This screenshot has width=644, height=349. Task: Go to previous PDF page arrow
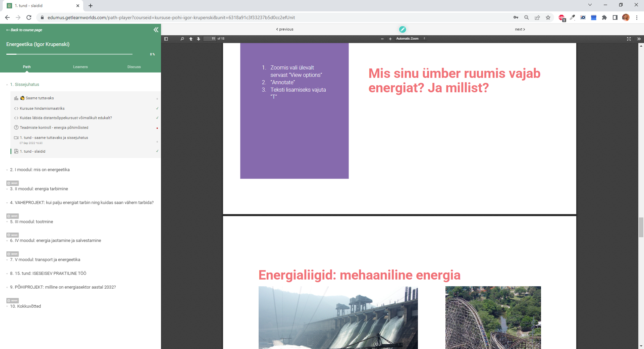tap(191, 39)
